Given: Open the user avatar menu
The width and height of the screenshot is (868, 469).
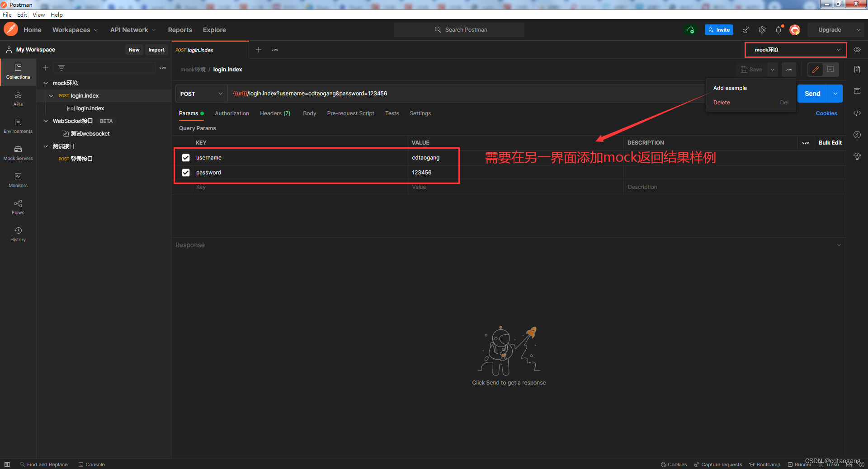Looking at the screenshot, I should click(795, 30).
